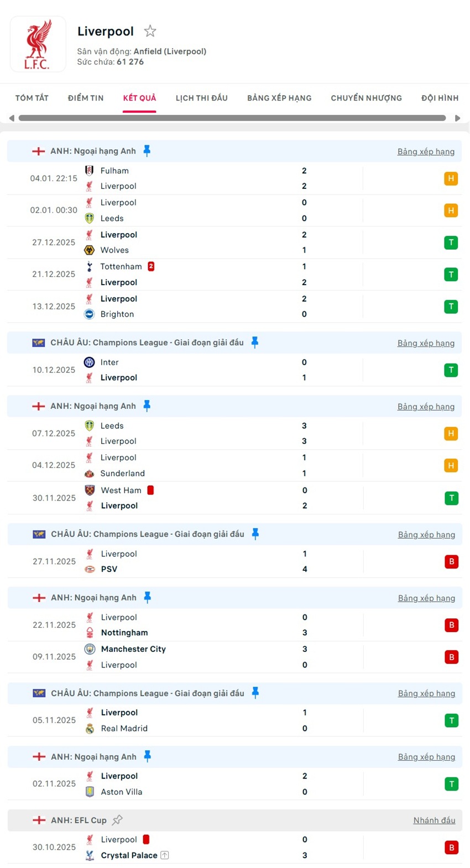Click the red loss badge for PSV match
Image resolution: width=470 pixels, height=868 pixels.
451,561
